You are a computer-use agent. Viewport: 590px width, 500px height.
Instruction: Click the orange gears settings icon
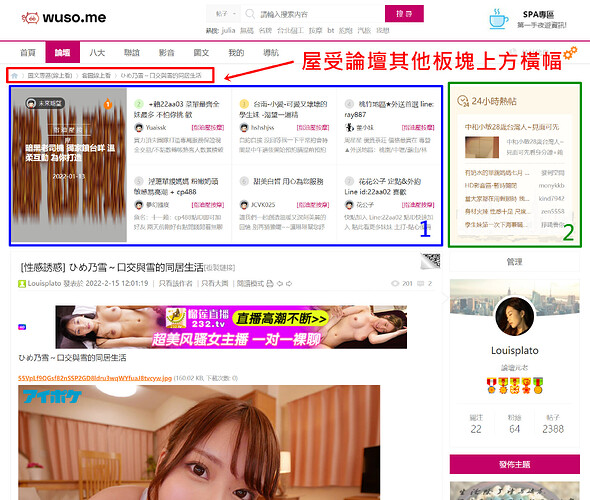[x=570, y=53]
